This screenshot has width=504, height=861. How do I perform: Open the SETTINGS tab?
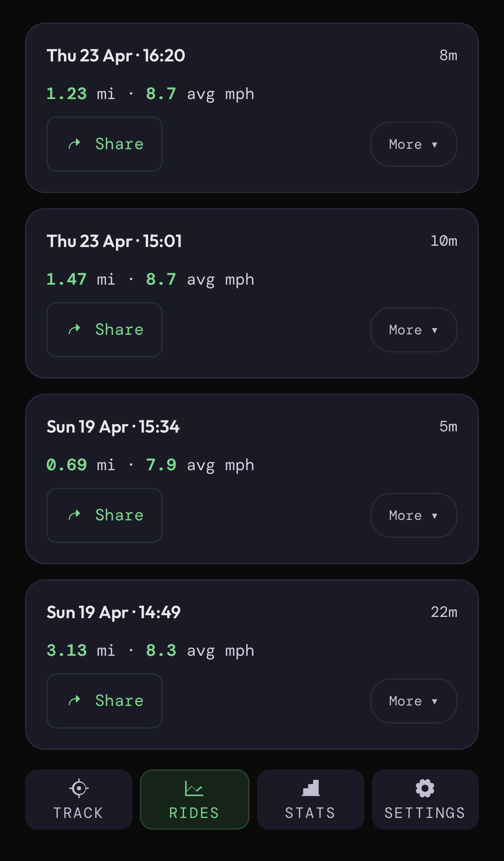425,813
